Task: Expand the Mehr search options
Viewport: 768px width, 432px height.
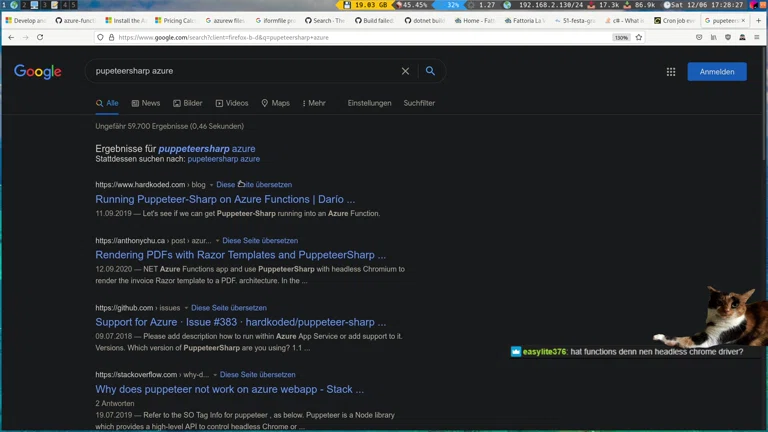Action: click(314, 103)
